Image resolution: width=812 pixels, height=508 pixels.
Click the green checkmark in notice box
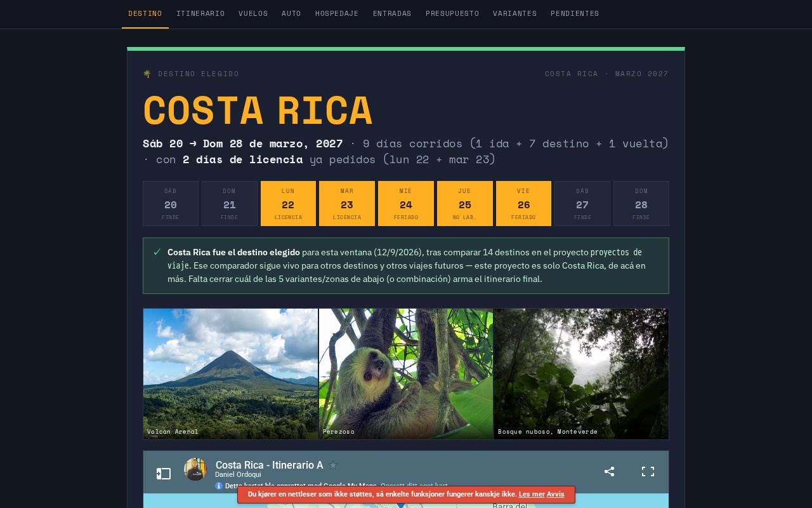click(x=157, y=252)
